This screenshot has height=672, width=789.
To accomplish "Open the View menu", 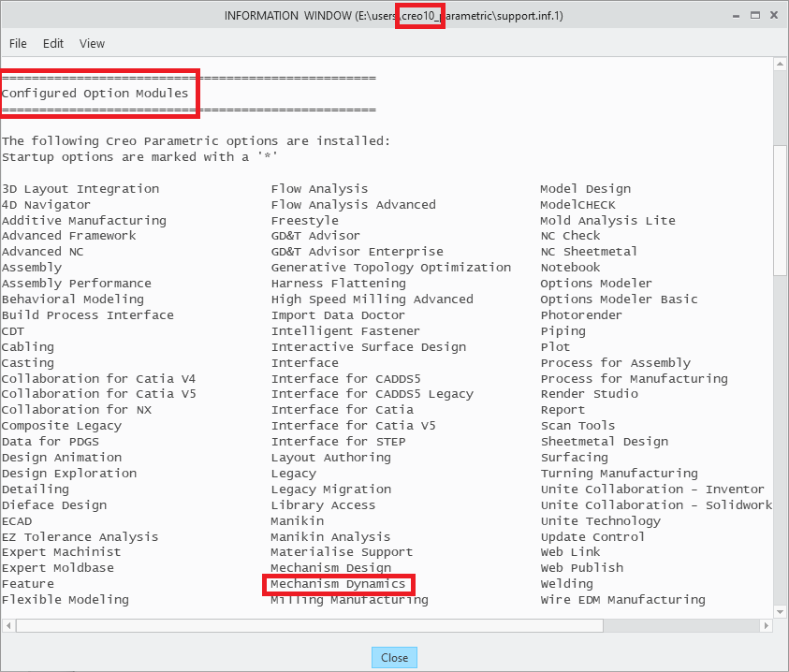I will click(92, 44).
